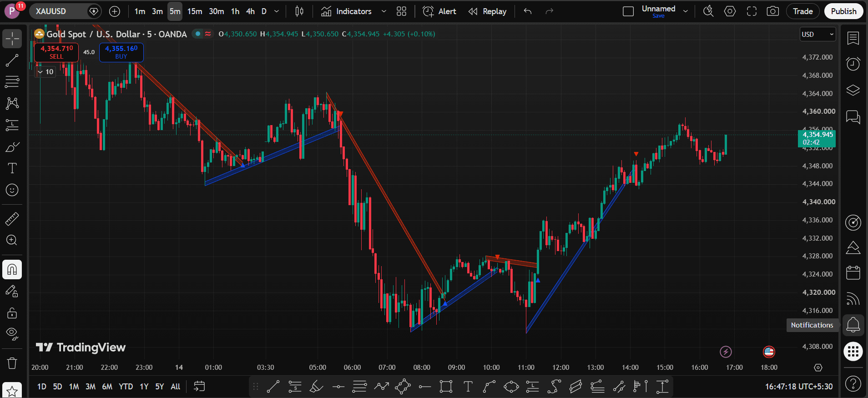
Task: Click the Publish button
Action: pos(843,11)
